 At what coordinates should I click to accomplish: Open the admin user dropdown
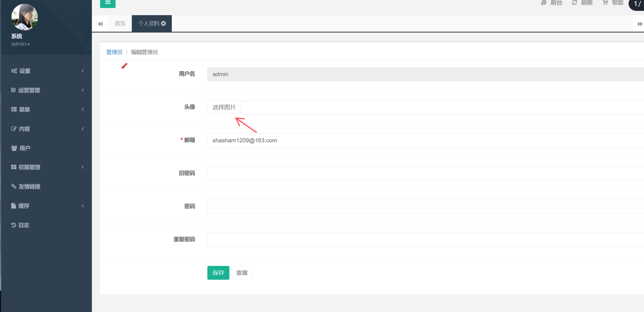point(21,44)
